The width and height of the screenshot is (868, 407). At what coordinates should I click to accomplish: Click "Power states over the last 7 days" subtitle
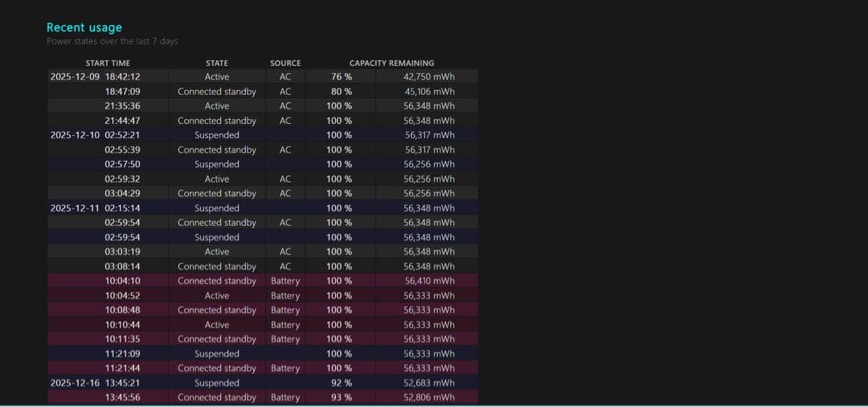point(113,41)
